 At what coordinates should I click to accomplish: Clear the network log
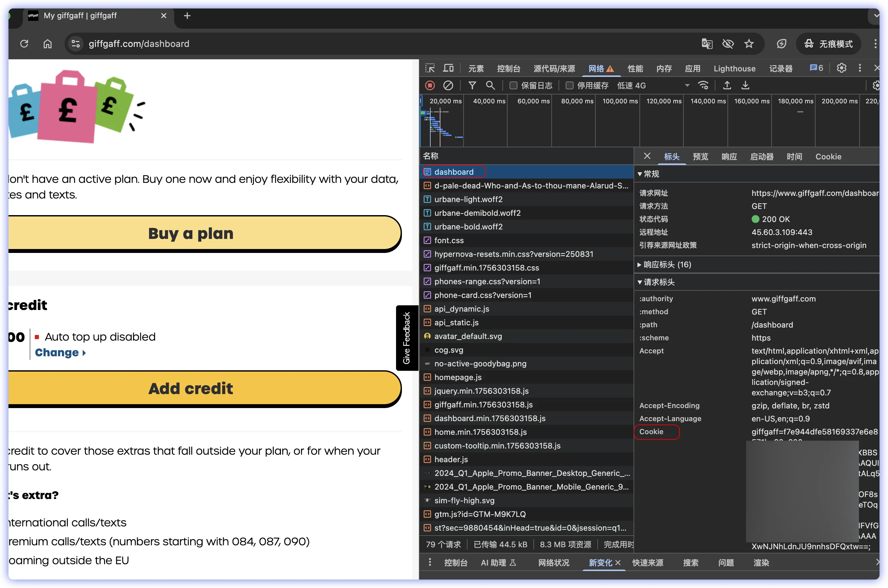448,85
